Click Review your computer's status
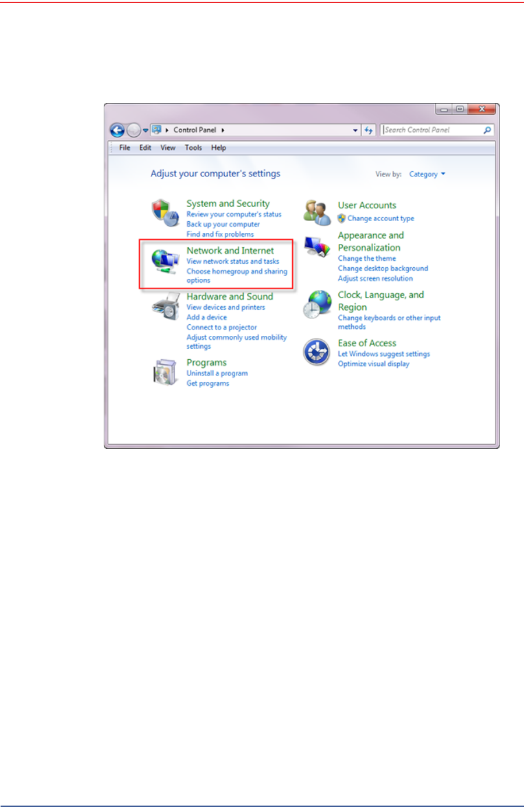The height and width of the screenshot is (812, 524). pyautogui.click(x=233, y=214)
